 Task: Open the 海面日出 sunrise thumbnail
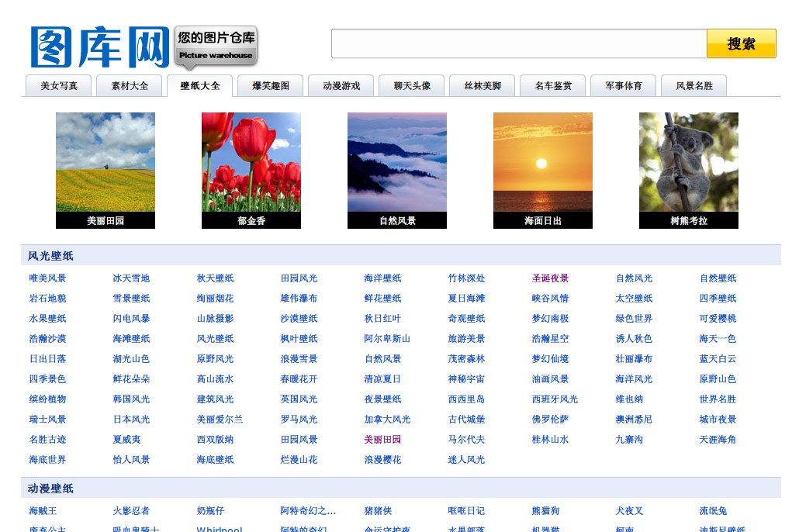[543, 170]
